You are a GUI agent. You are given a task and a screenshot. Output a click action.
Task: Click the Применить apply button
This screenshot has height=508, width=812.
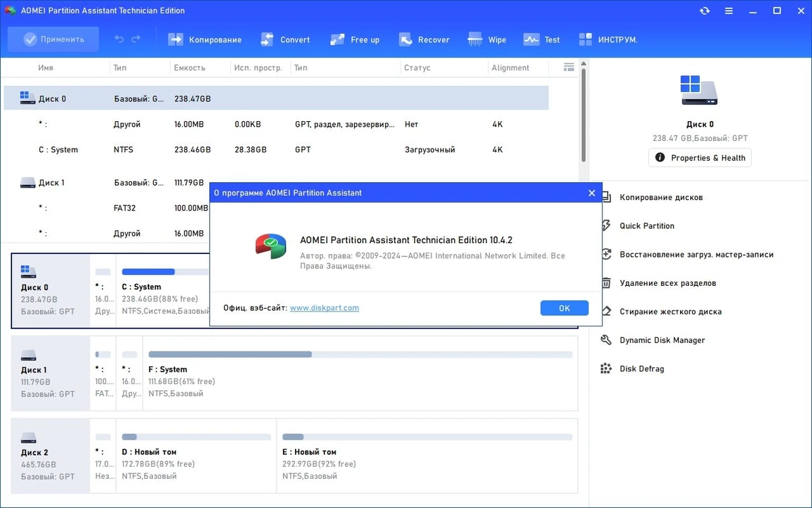tap(53, 39)
